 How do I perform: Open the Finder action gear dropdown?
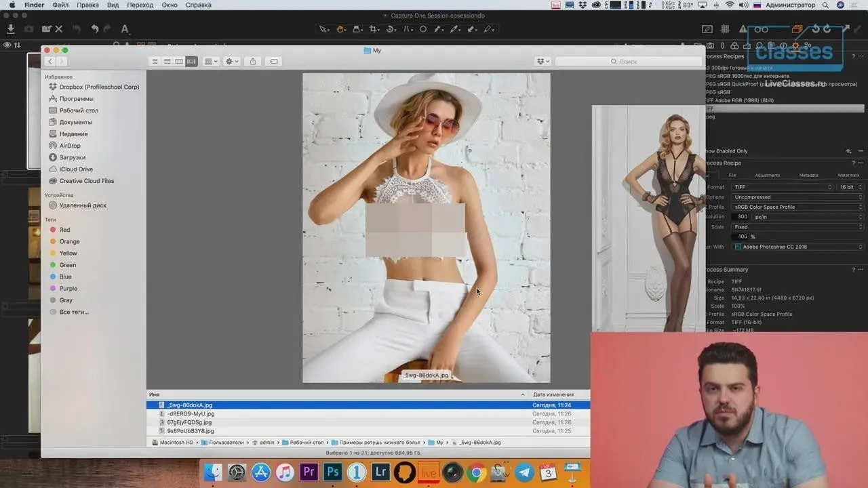232,62
